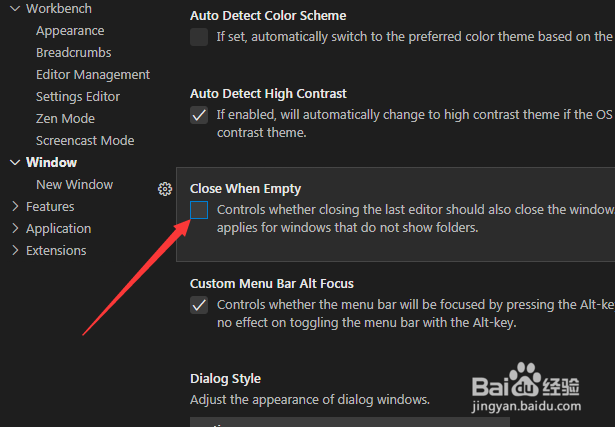Click the Dialog Style setting heading
615x427 pixels.
coord(225,378)
